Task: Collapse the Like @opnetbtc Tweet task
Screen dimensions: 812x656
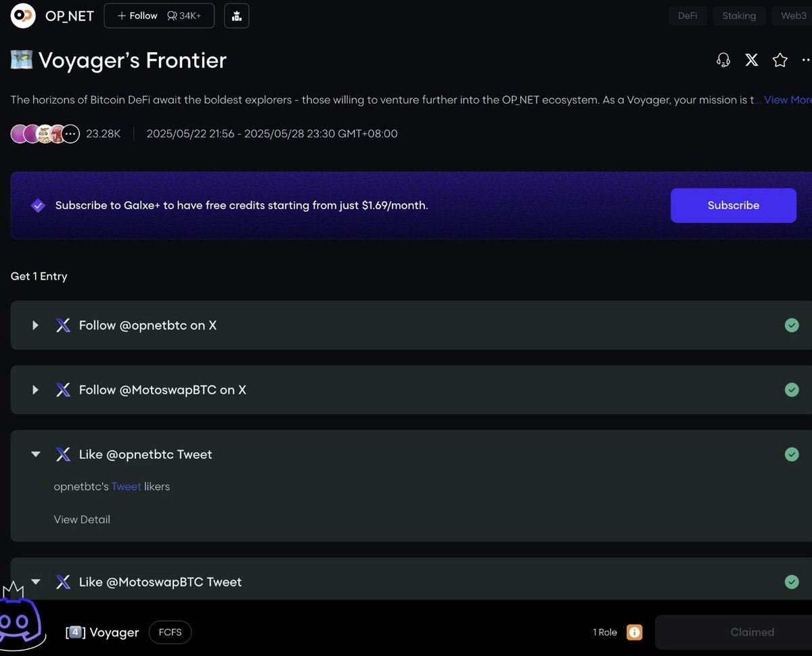Action: [36, 454]
